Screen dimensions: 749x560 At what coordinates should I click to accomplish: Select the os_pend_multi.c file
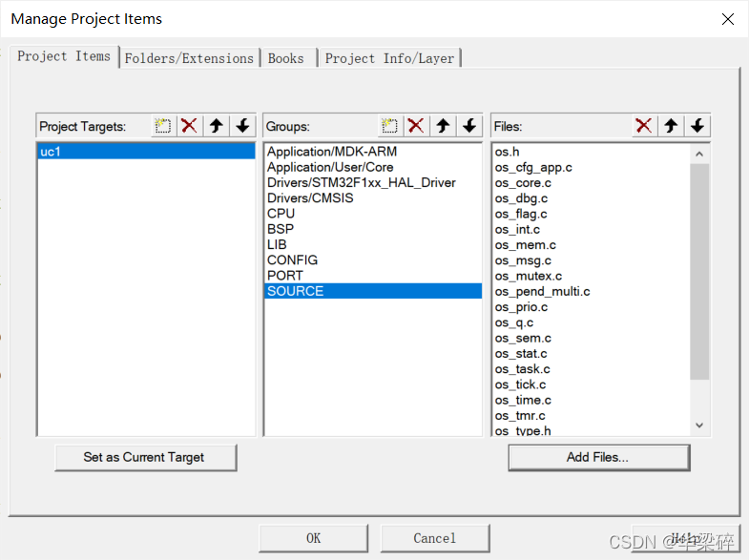(592, 292)
